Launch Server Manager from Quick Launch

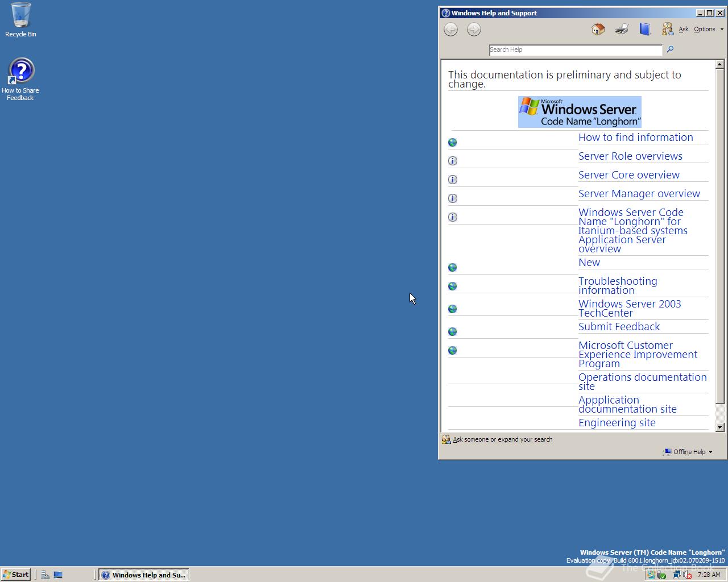(45, 575)
